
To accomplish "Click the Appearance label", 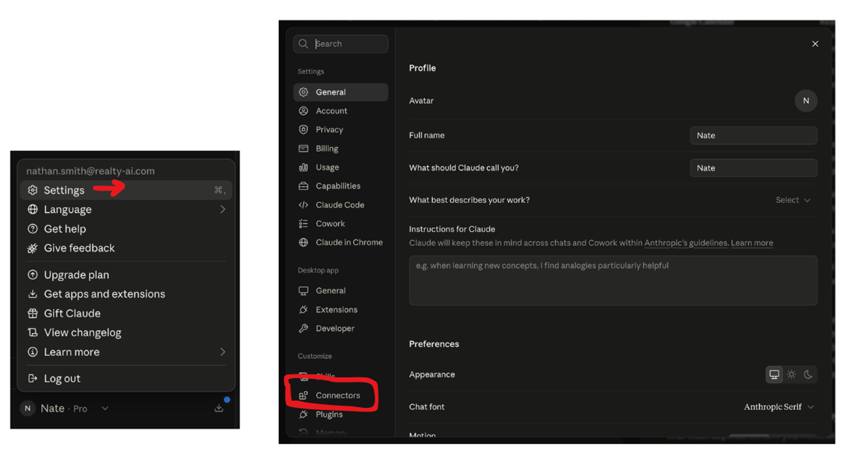I will tap(432, 375).
